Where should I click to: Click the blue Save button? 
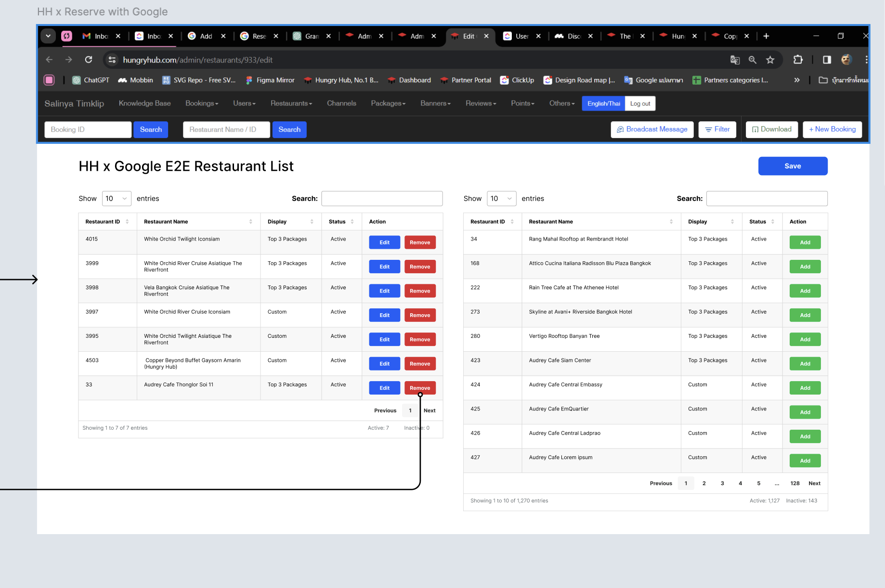click(x=793, y=166)
